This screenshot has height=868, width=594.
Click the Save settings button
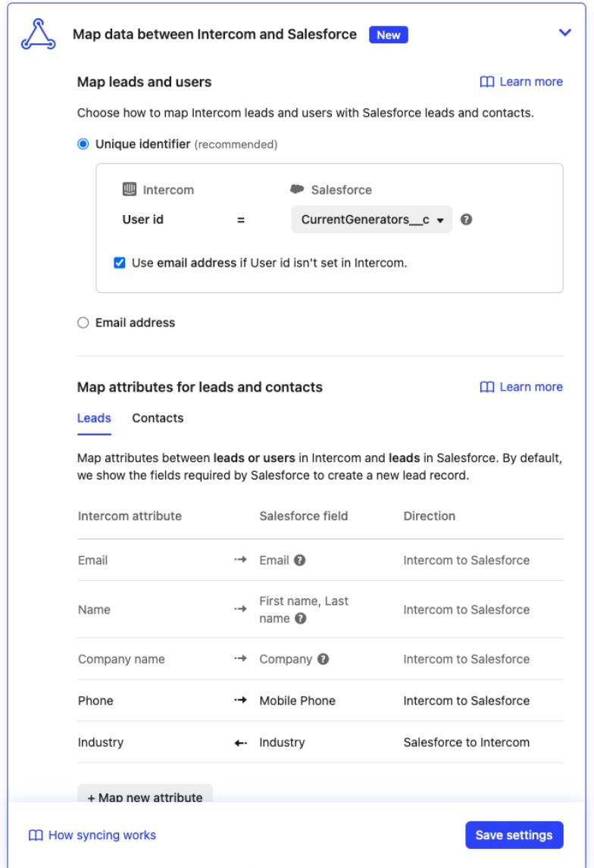514,835
